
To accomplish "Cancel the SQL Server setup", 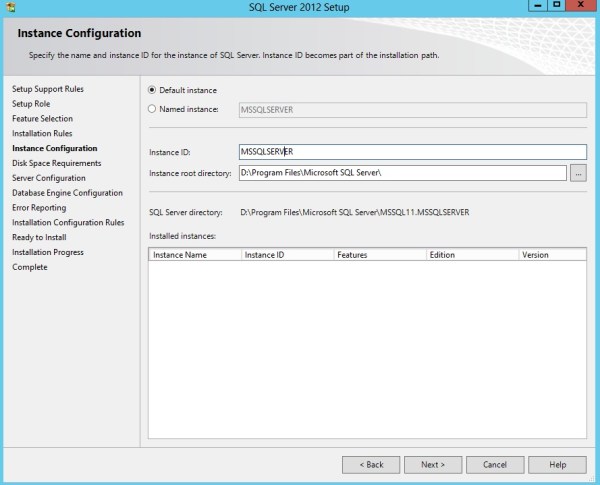I will [495, 465].
